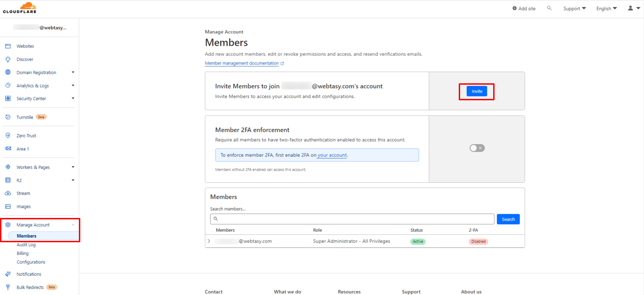
Task: Click the Discover lightbulb icon
Action: click(8, 59)
